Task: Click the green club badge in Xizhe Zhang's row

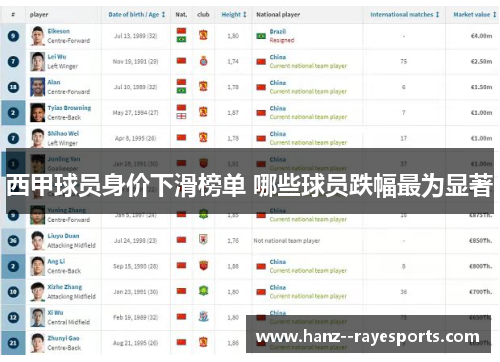Action: (203, 291)
